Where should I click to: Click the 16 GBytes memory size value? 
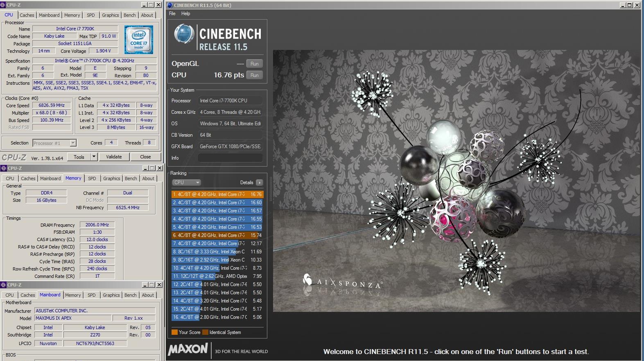tap(47, 201)
